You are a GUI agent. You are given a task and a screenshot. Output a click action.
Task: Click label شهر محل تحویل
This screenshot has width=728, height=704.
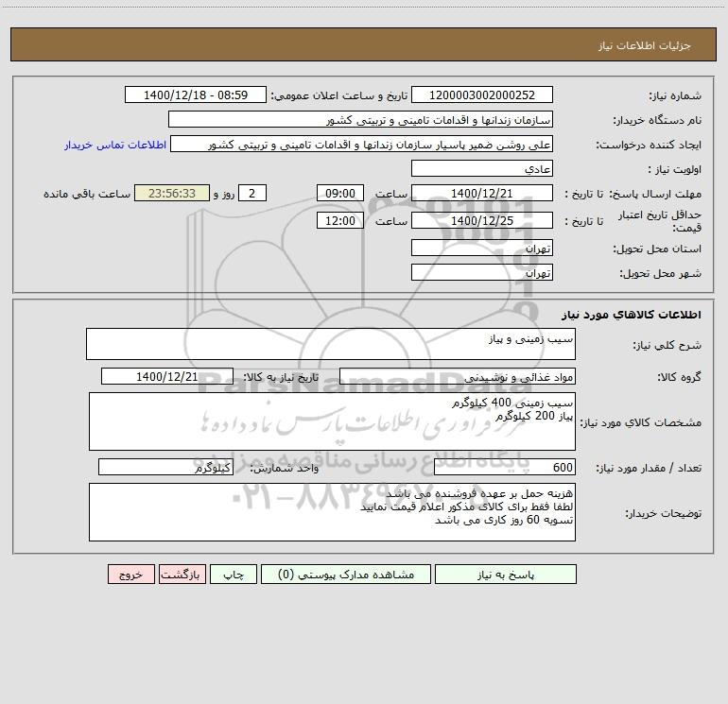661,273
